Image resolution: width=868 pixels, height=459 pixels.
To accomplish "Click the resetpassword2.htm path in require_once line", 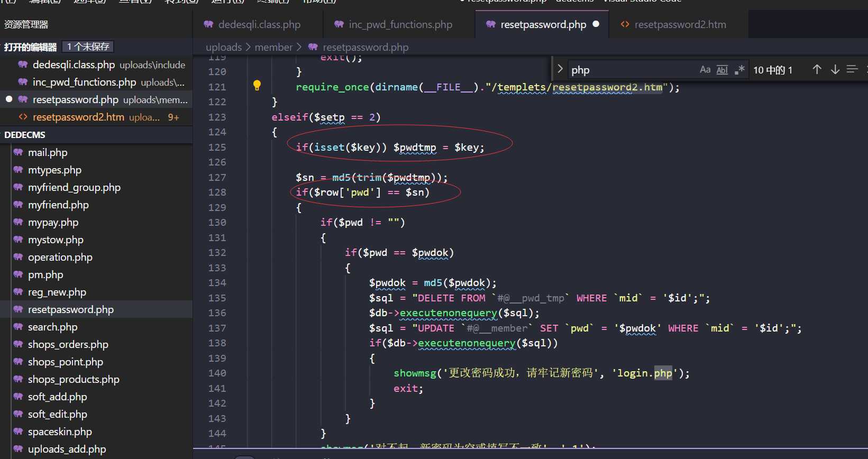I will (607, 87).
